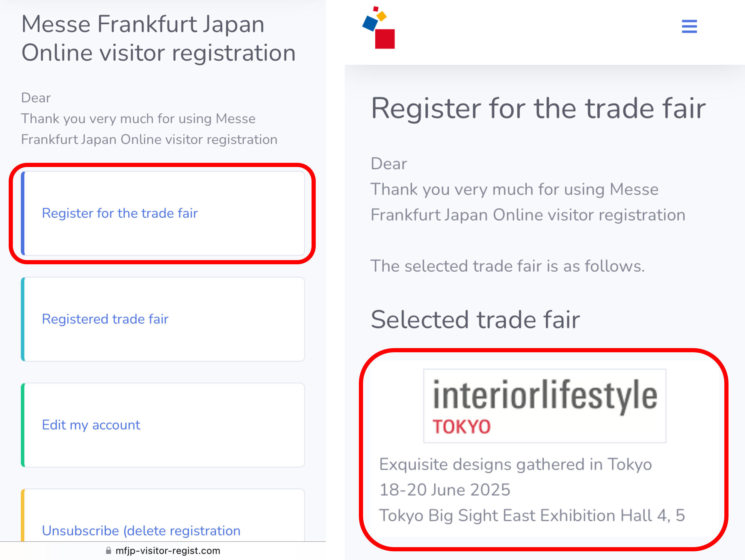Open Registered trade fair link

105,319
